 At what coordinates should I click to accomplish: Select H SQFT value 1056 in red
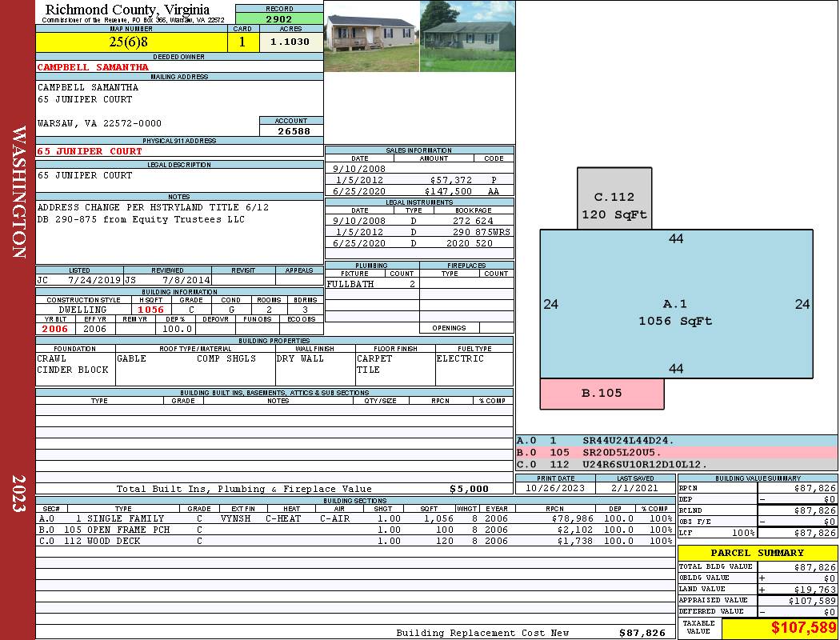(x=150, y=310)
